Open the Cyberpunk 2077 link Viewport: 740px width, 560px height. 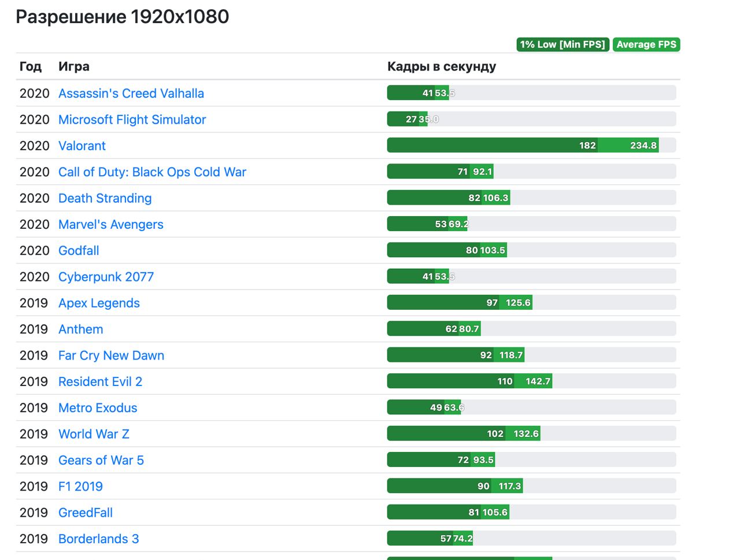click(106, 277)
